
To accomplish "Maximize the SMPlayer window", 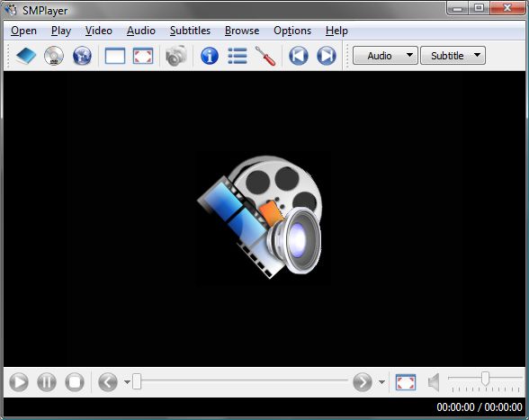I will coord(479,8).
